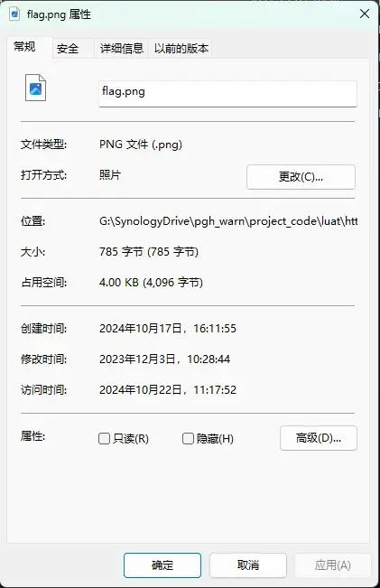
Task: Click the 位置 file path text
Action: (228, 221)
